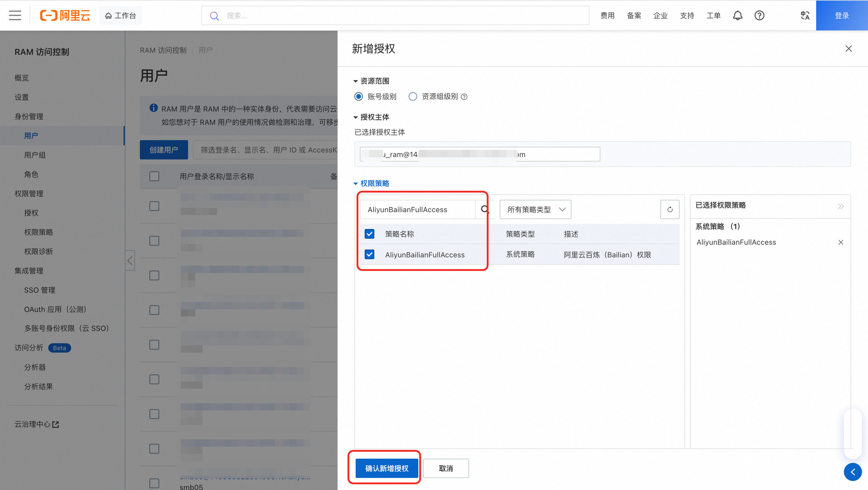
Task: Collapse the resource scope section
Action: pos(371,81)
